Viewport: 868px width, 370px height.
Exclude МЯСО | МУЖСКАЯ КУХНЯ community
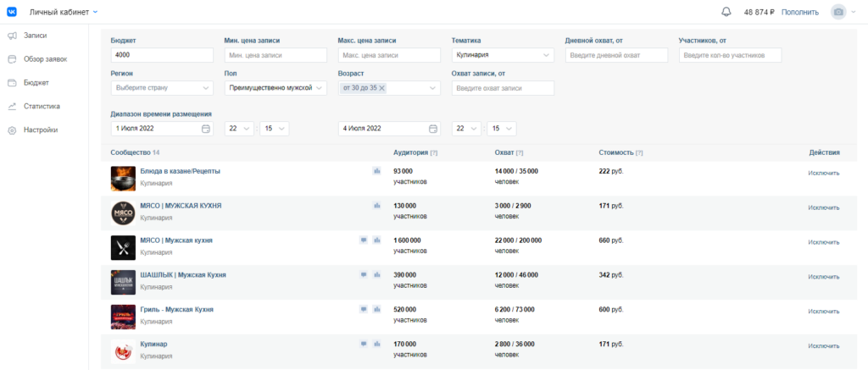point(823,207)
